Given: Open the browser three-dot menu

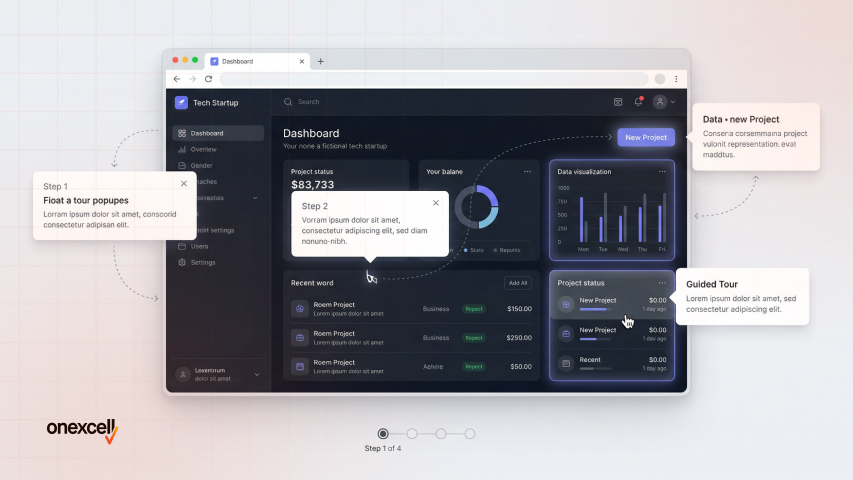Looking at the screenshot, I should point(676,79).
